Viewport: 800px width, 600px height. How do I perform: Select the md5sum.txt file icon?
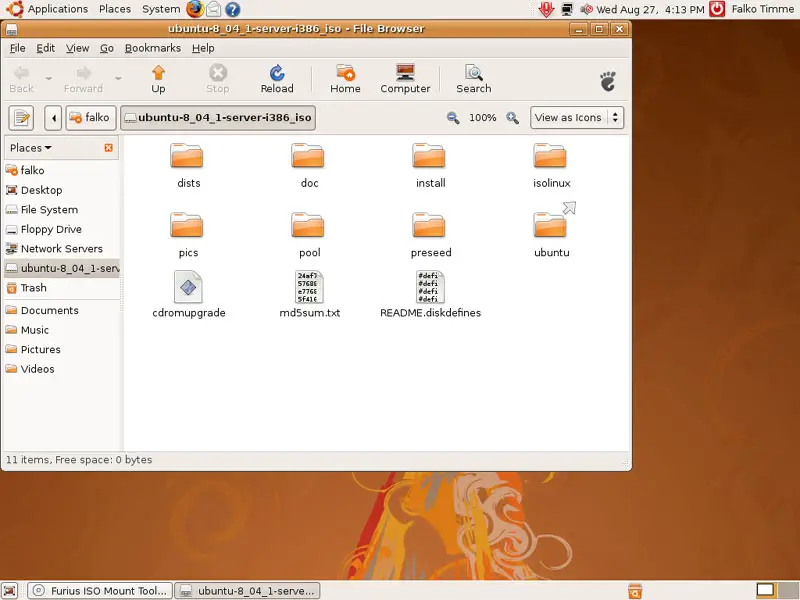point(309,287)
